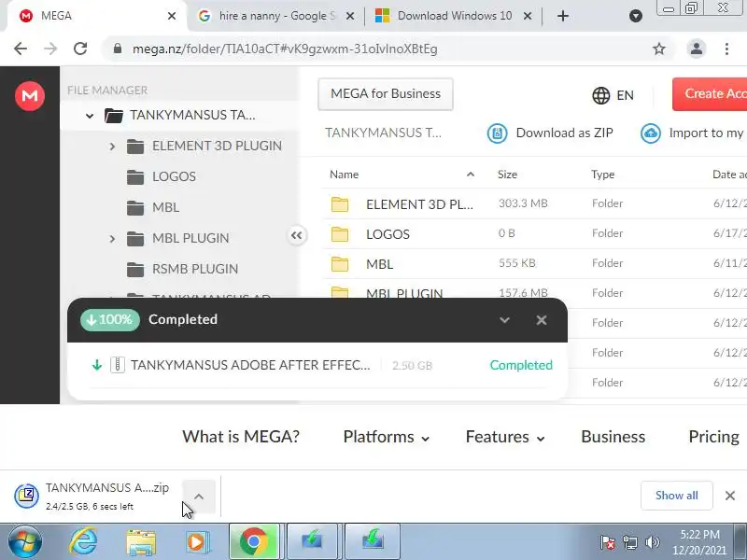
Task: Sort the file list by Size column
Action: pos(507,175)
